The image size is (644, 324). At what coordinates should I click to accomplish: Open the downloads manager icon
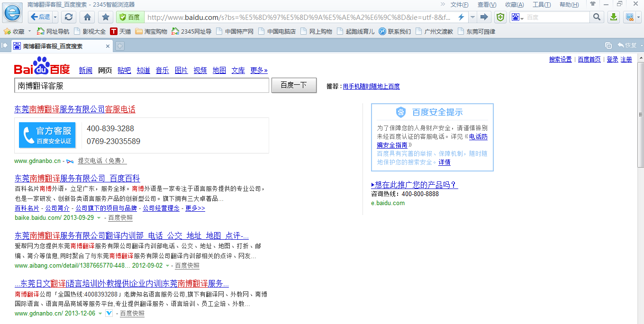(613, 17)
